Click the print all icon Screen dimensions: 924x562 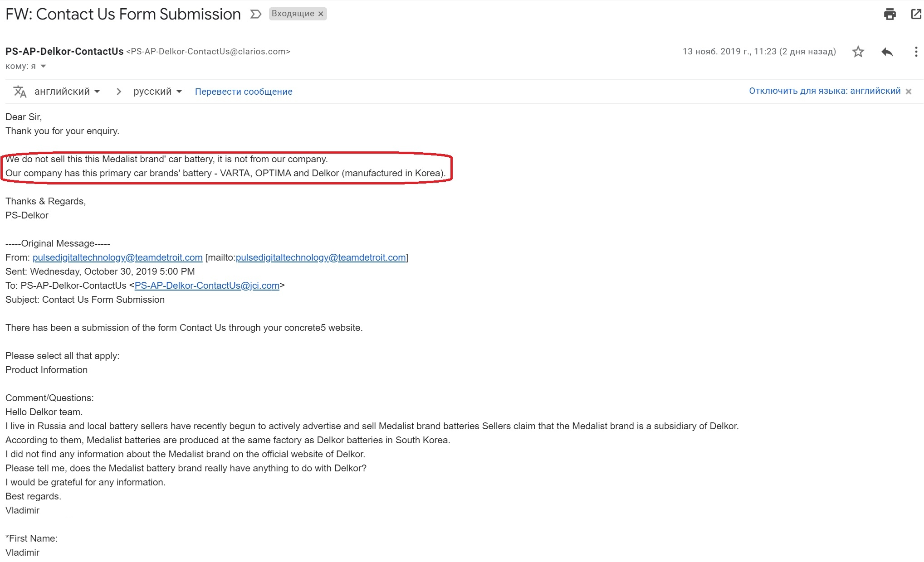pos(890,14)
